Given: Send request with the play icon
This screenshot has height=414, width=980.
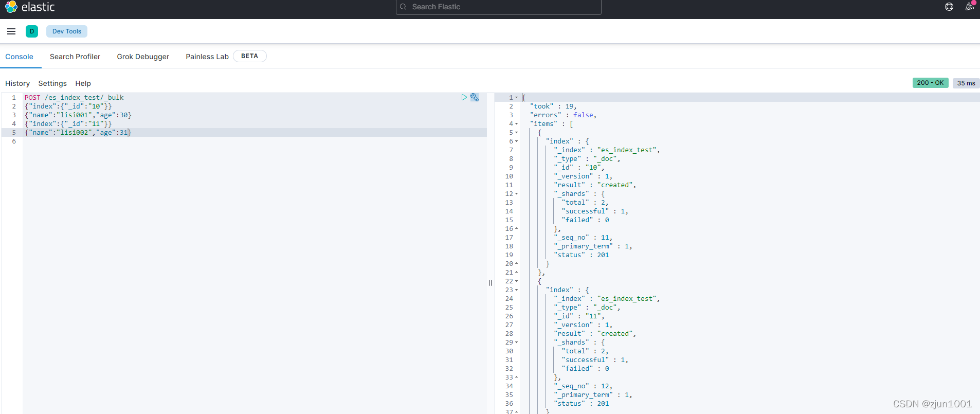Looking at the screenshot, I should click(x=464, y=97).
